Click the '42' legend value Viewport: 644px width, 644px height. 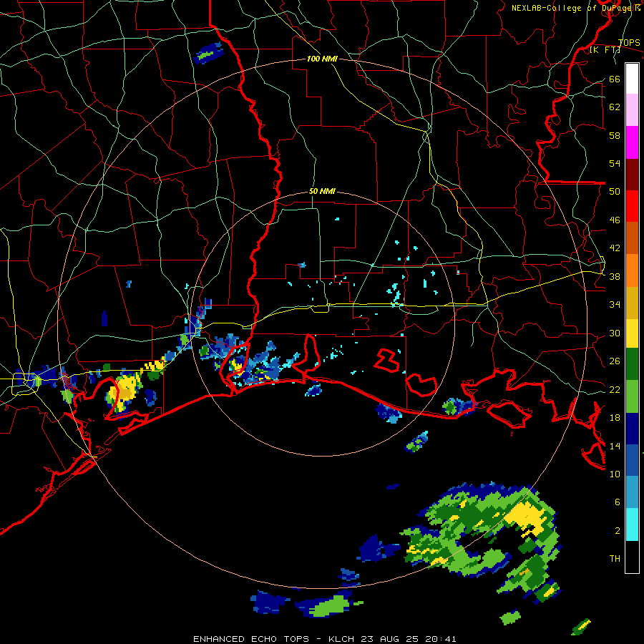coord(614,248)
